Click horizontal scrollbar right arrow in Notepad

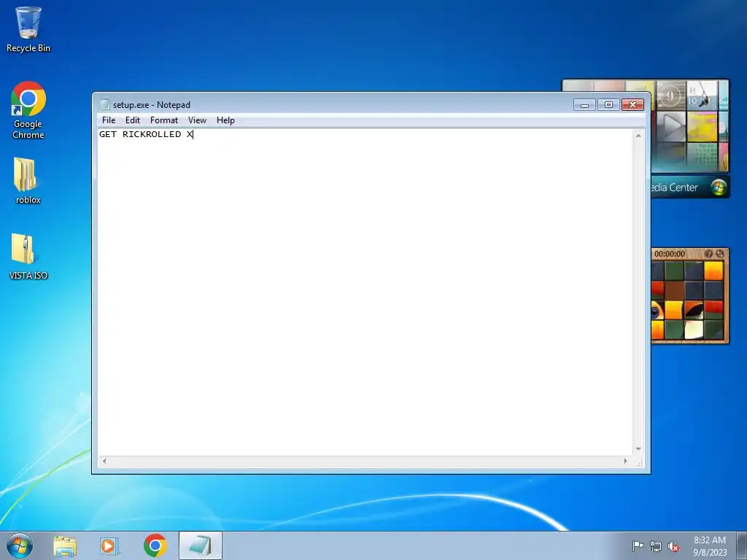tap(625, 461)
